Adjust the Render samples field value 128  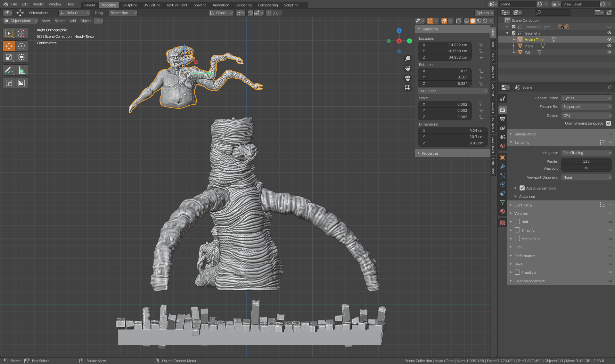point(586,161)
